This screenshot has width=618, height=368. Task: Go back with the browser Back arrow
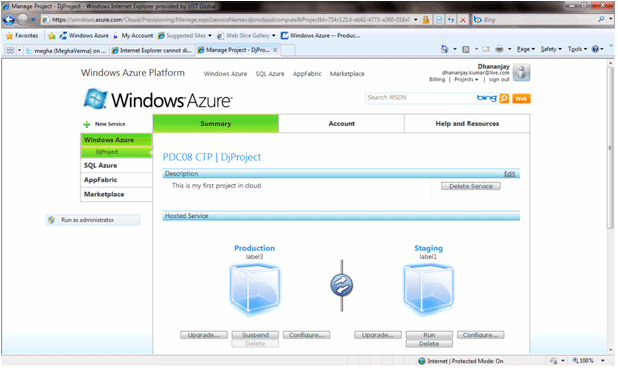pyautogui.click(x=9, y=19)
